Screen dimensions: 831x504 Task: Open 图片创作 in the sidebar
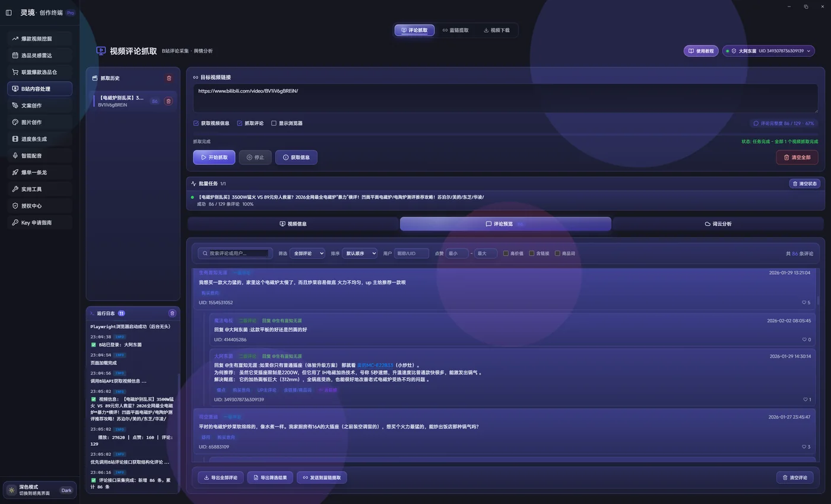[x=40, y=122]
